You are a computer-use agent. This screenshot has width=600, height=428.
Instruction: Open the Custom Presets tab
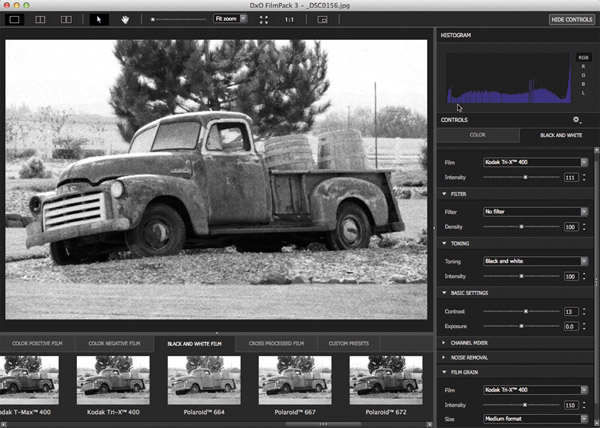349,343
